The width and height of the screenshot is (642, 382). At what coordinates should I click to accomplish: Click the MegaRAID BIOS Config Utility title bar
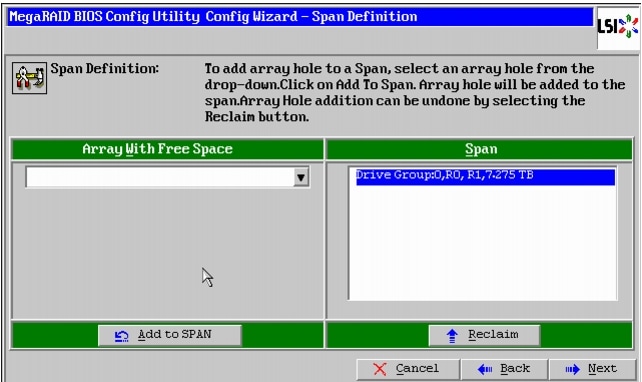(300, 17)
